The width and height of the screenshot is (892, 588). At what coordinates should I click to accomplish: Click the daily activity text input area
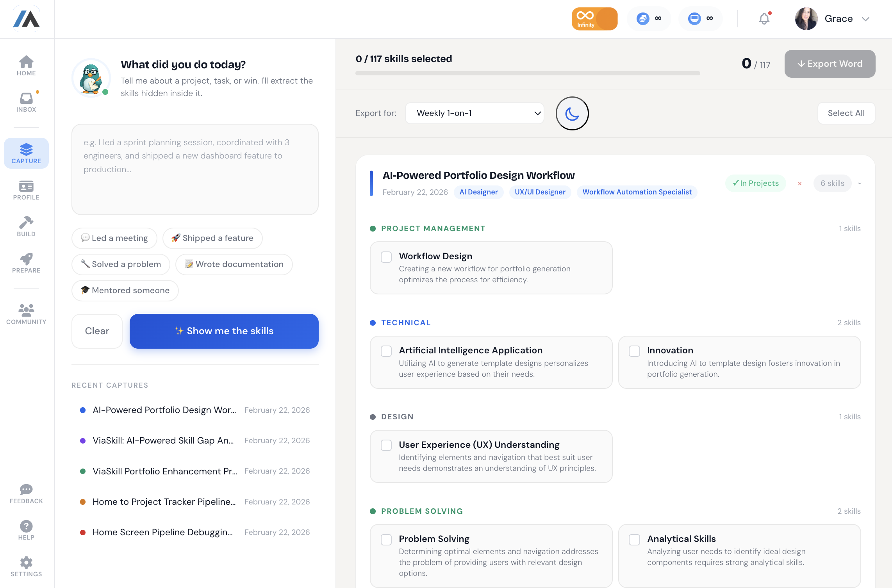(195, 169)
